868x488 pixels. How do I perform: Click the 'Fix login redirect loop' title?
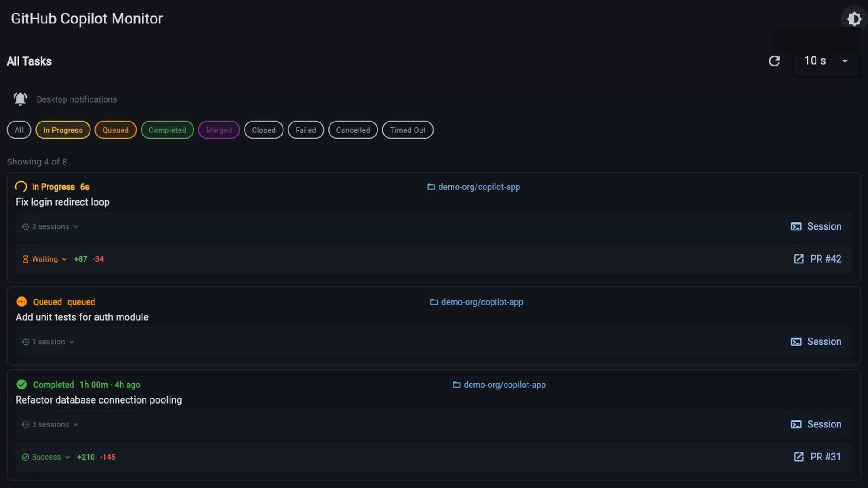click(x=63, y=202)
